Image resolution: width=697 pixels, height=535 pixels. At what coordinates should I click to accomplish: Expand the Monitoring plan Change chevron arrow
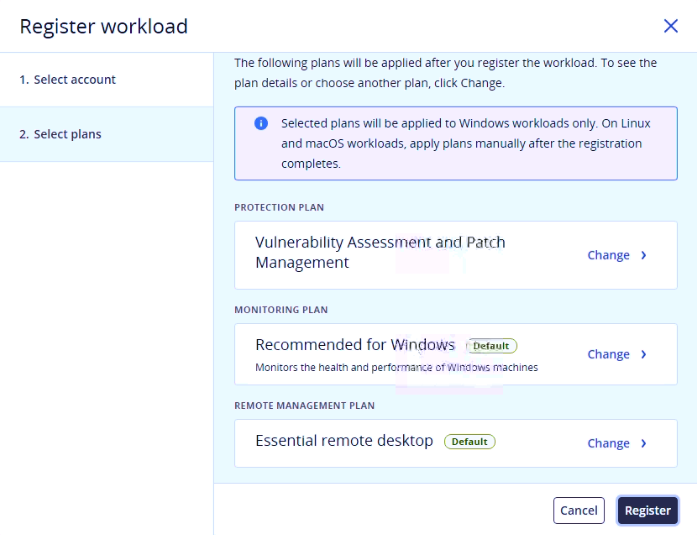click(x=644, y=354)
